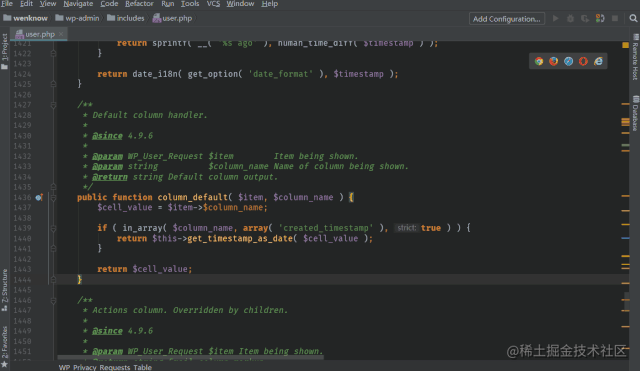Open the Database tool window
640x371 pixels.
tap(635, 113)
